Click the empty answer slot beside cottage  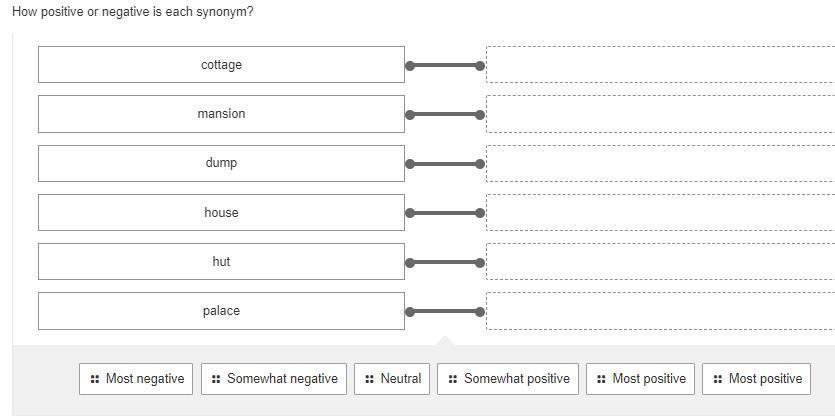coord(660,64)
